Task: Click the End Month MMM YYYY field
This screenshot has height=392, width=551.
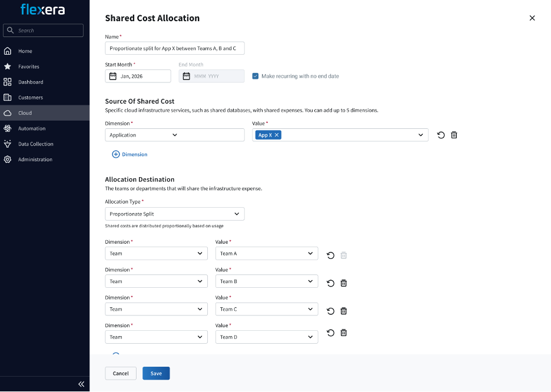Action: pos(211,77)
